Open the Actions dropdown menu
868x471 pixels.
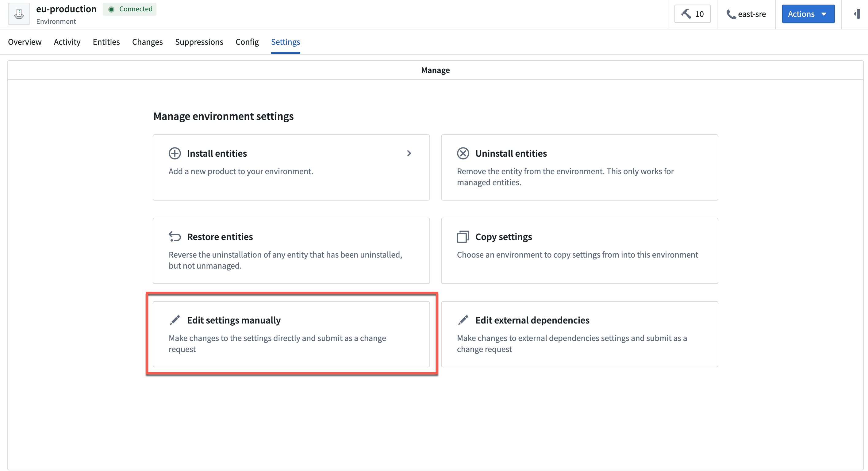pyautogui.click(x=808, y=14)
